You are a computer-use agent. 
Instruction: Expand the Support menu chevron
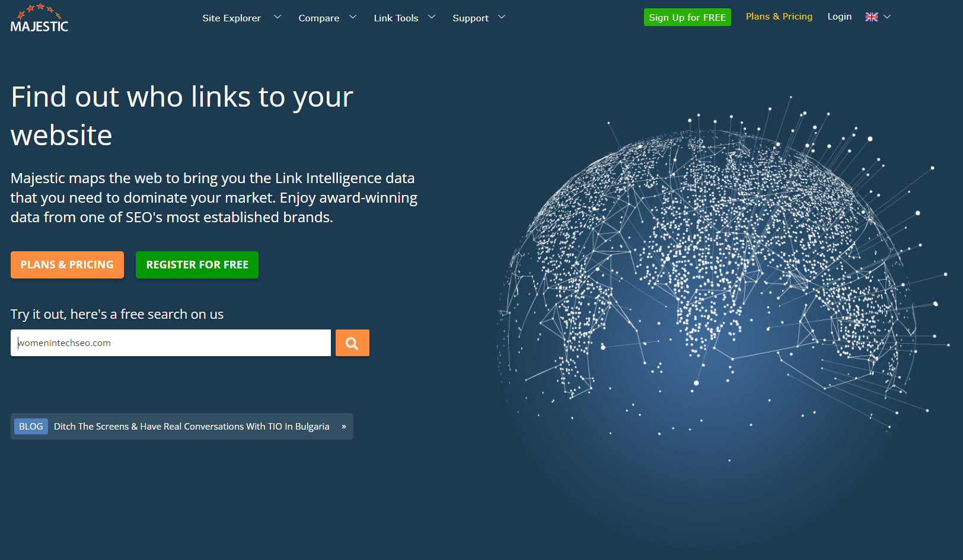point(502,17)
